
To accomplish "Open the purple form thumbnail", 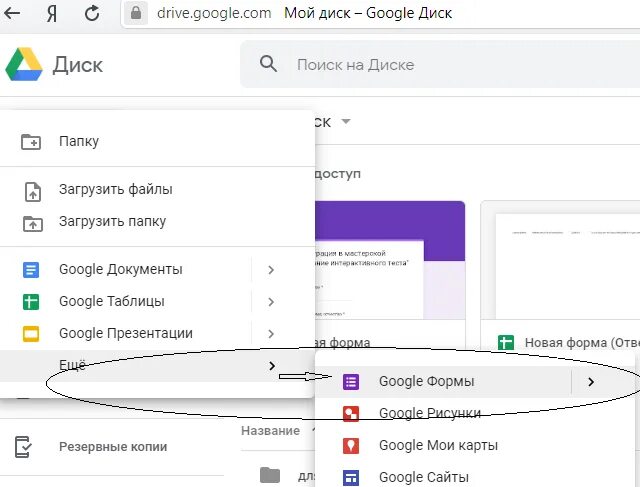I will (390, 260).
